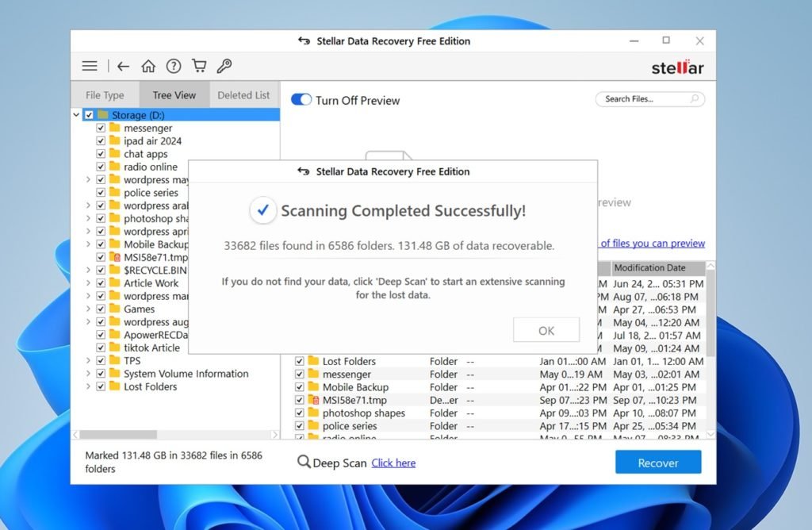Uncheck the chat apps checkbox

(x=101, y=154)
